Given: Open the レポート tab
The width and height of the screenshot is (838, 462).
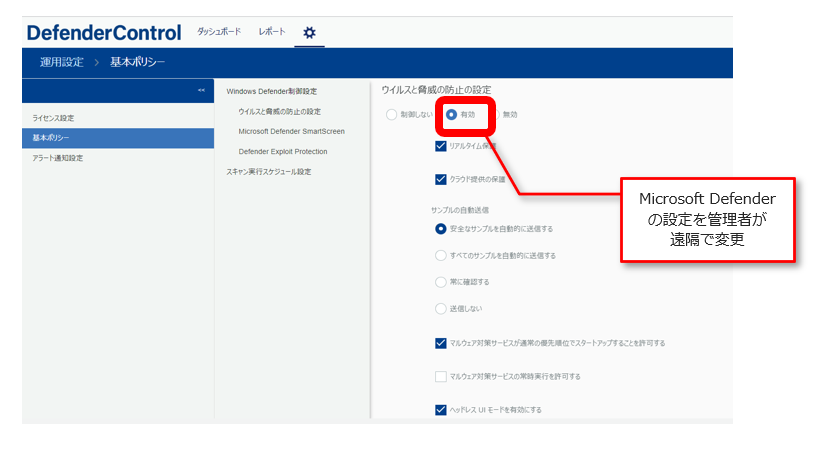Looking at the screenshot, I should (272, 32).
